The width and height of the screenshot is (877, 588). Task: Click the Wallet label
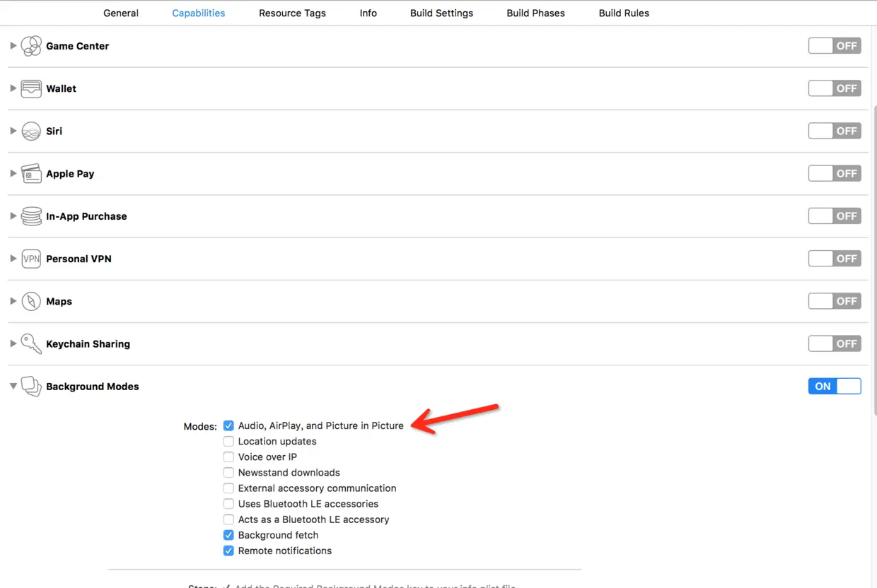coord(62,88)
